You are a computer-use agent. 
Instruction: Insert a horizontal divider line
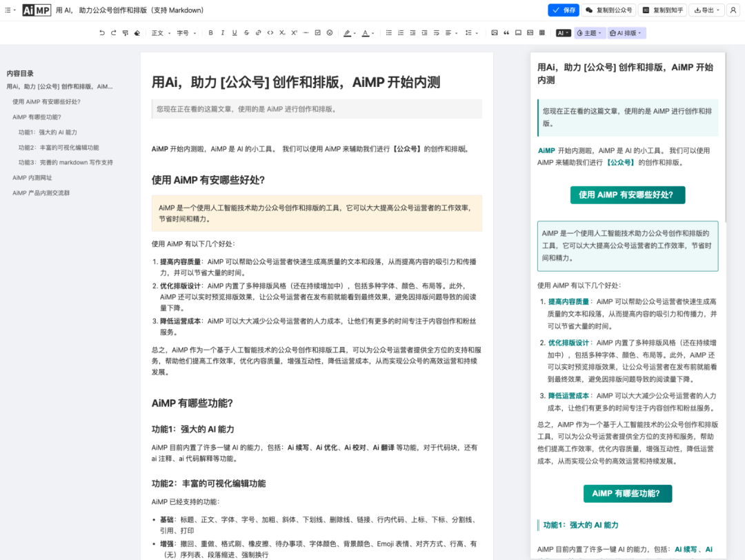pos(306,33)
